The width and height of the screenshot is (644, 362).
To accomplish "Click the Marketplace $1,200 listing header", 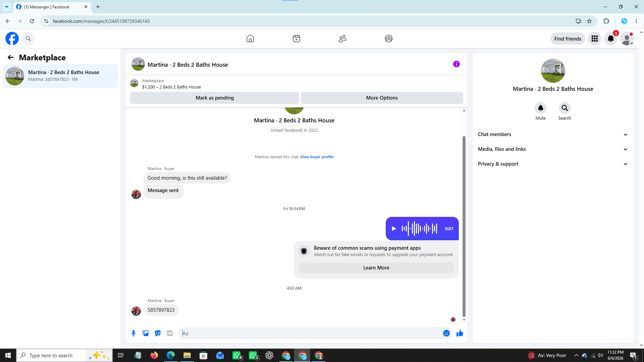I will point(171,84).
